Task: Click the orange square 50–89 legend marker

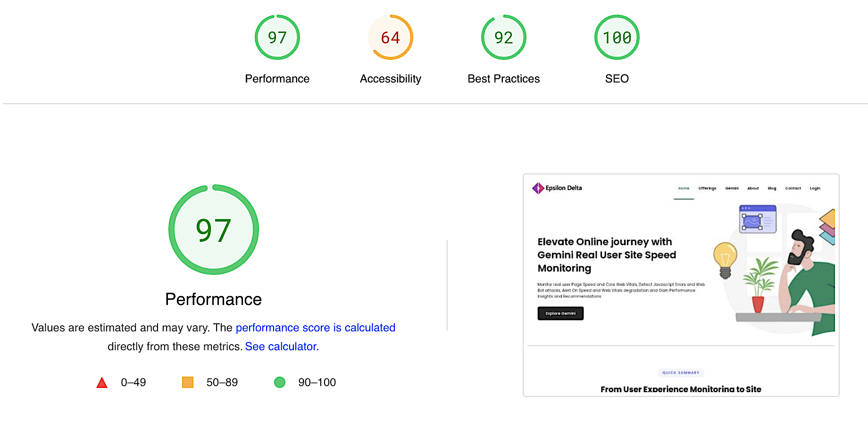Action: click(x=188, y=382)
